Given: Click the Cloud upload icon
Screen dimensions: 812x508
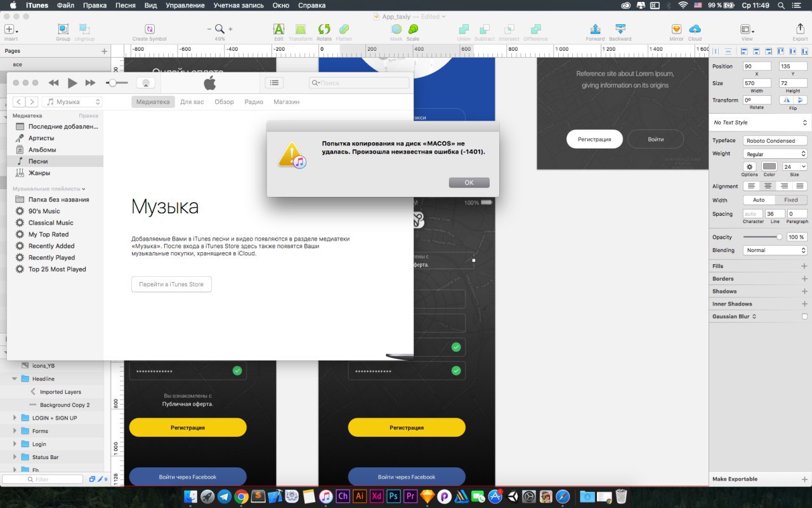Looking at the screenshot, I should 695,29.
